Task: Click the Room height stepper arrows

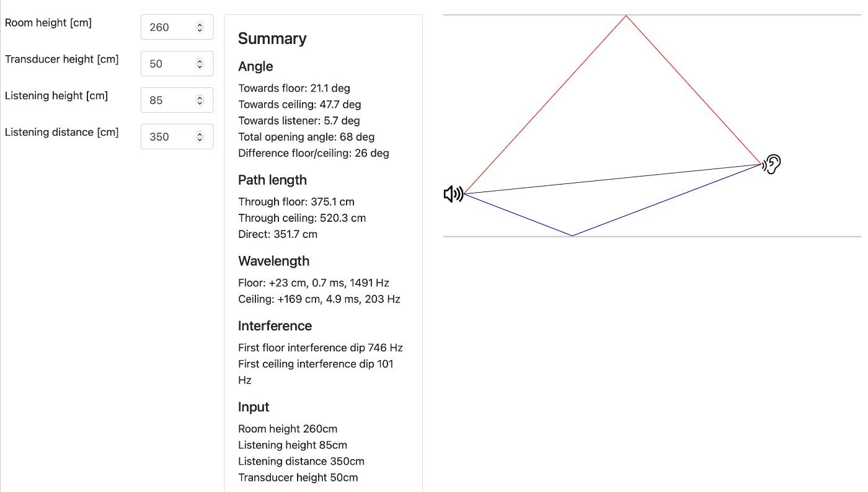Action: (200, 27)
